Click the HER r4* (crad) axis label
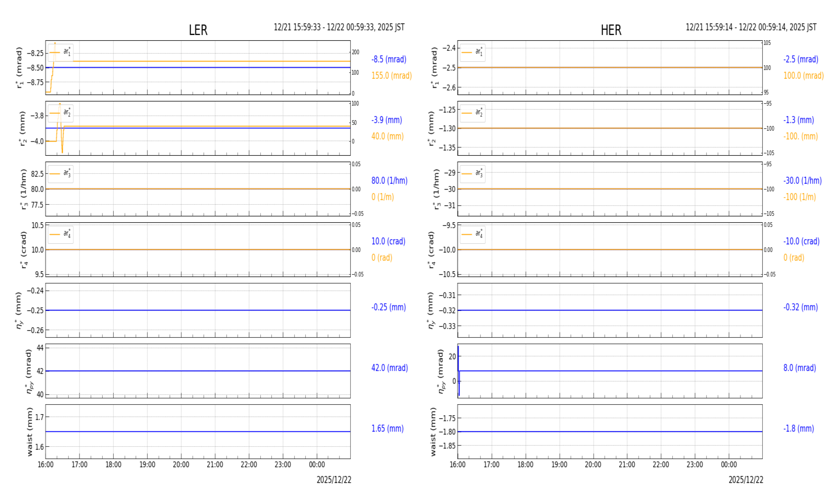824x504 pixels. (x=432, y=250)
